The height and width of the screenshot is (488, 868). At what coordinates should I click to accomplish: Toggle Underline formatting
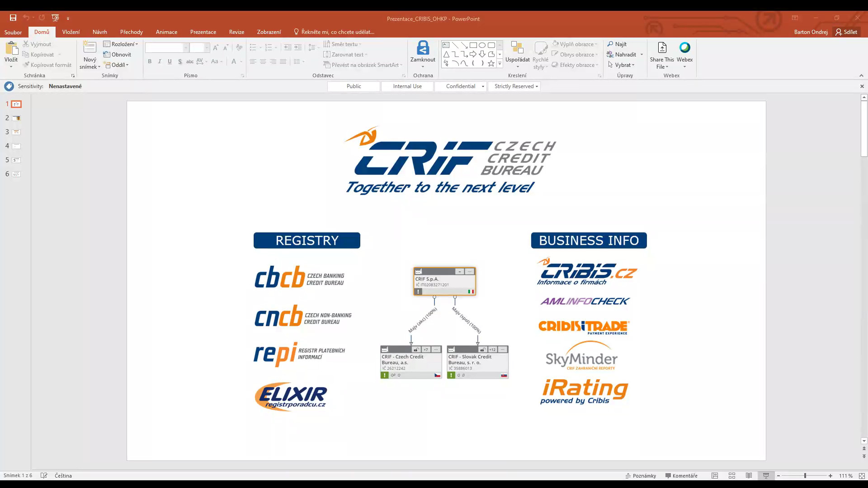tap(170, 61)
